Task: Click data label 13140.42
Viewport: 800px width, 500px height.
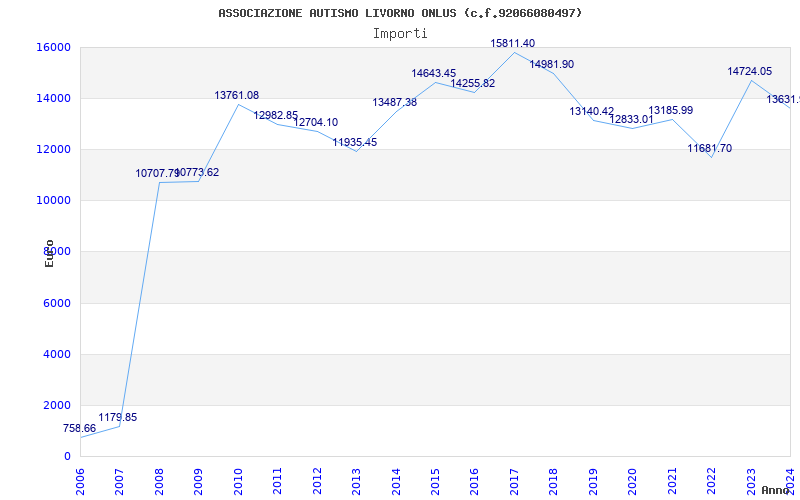Action: pos(592,111)
